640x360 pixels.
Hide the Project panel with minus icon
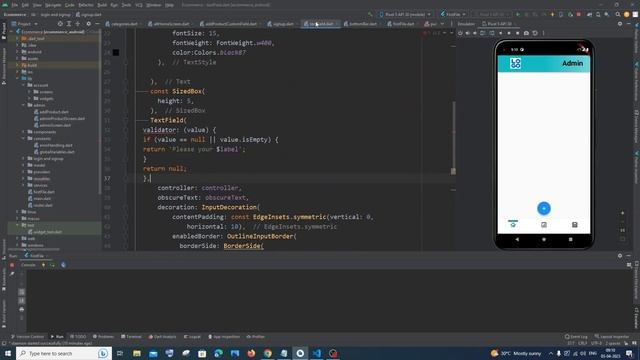pos(97,24)
